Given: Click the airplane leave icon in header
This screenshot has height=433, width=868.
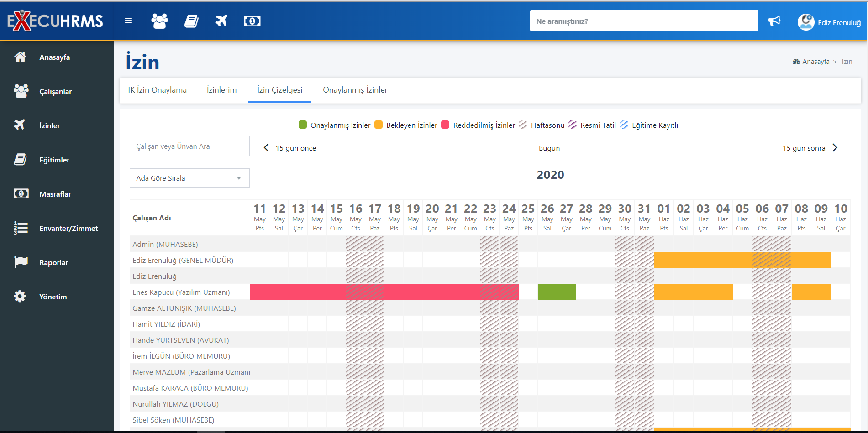Looking at the screenshot, I should 221,21.
